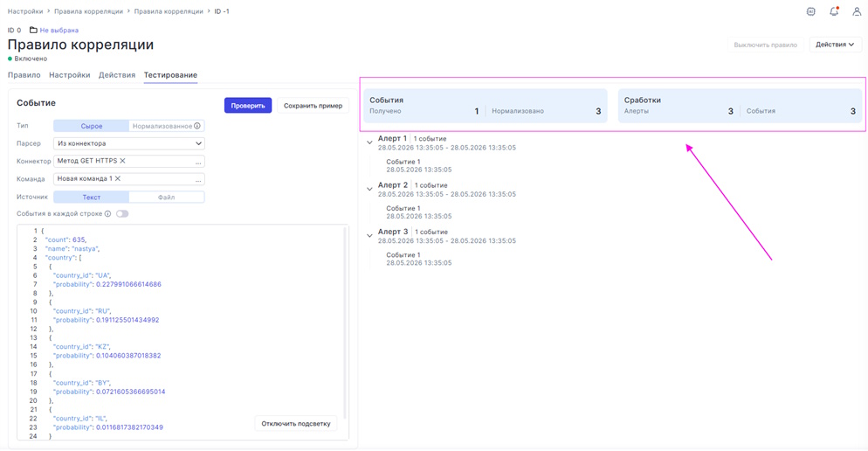Open team selection ellipsis button
868x451 pixels.
[198, 180]
